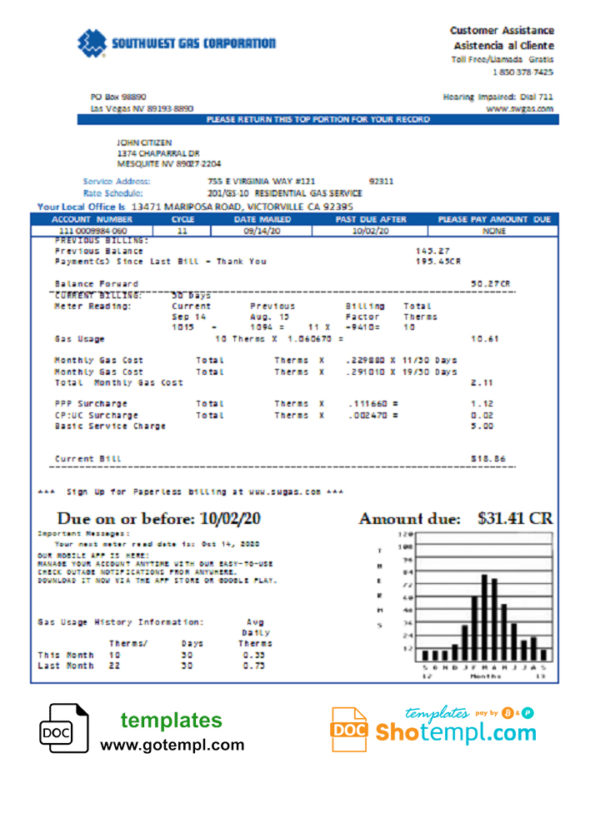Click the zip code 92311
This screenshot has width=600, height=833.
381,181
